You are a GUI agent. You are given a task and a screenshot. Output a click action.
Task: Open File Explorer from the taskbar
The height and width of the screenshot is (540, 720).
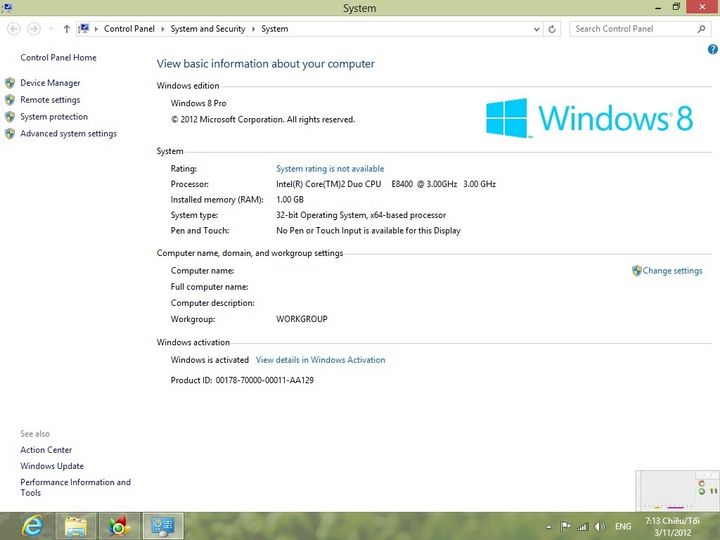76,526
